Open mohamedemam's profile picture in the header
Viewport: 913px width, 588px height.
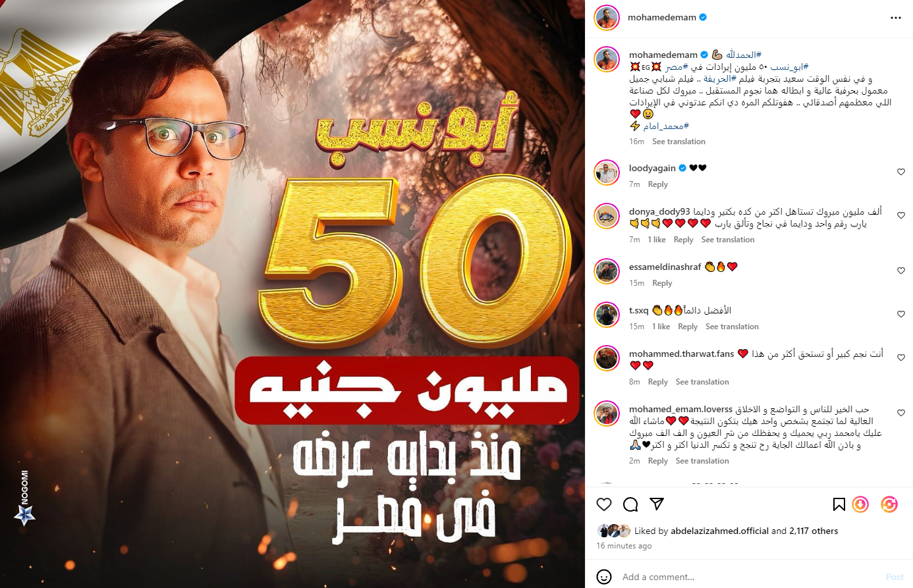[607, 18]
